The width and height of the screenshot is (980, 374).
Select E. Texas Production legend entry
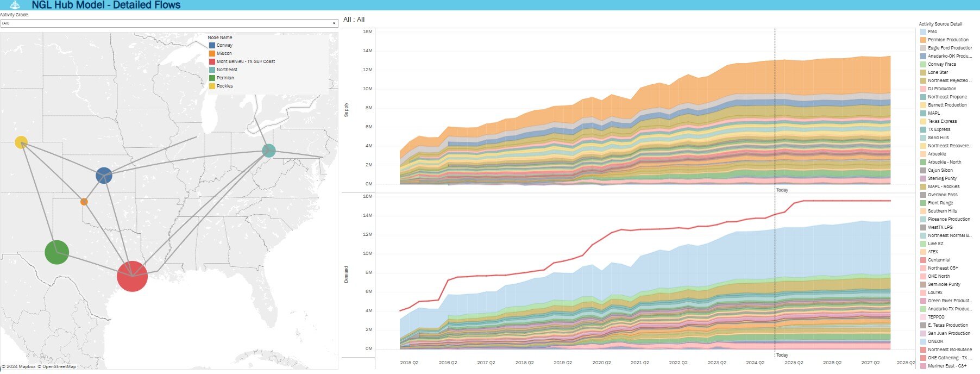(x=949, y=325)
